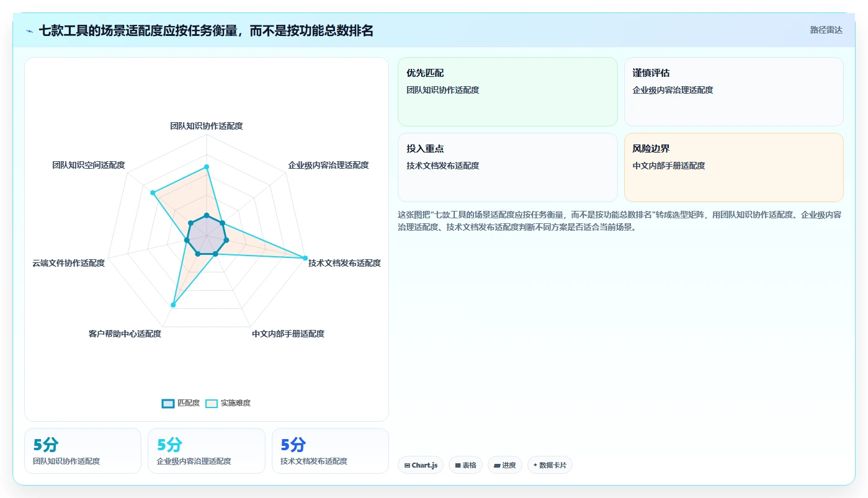Click the lightning icon beside the title

[29, 31]
